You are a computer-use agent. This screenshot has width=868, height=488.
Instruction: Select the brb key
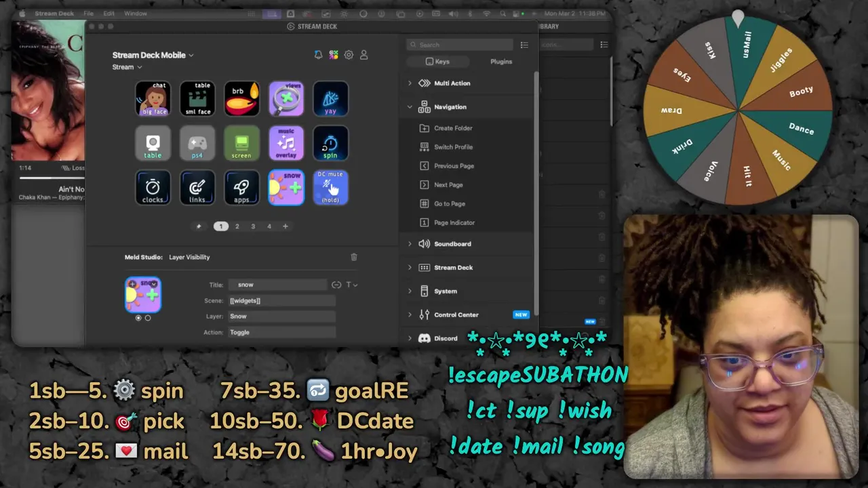pyautogui.click(x=242, y=99)
